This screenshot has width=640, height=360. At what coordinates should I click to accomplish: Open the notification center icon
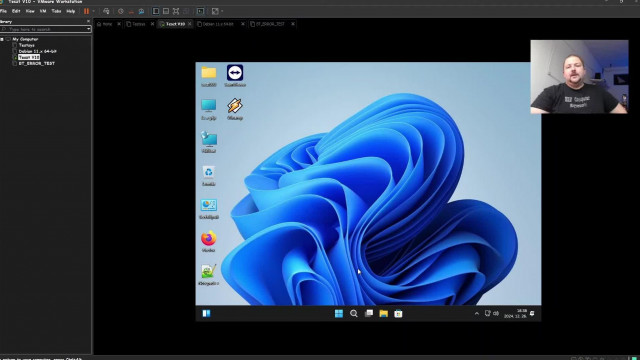(x=532, y=313)
